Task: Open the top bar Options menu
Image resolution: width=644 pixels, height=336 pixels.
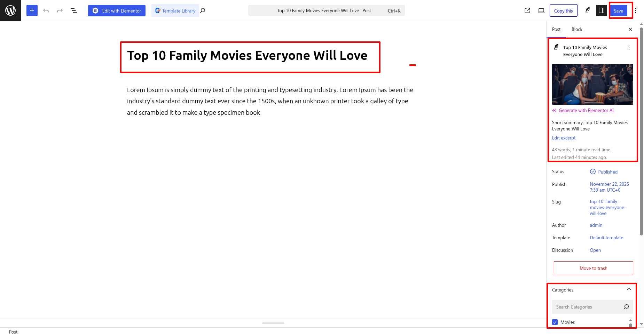Action: [x=636, y=10]
